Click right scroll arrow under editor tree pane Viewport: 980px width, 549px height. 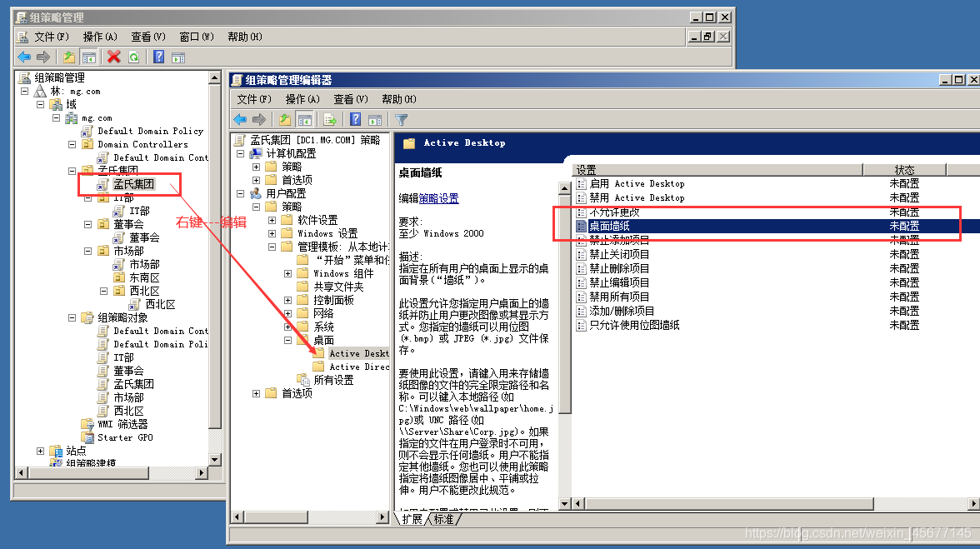point(382,517)
